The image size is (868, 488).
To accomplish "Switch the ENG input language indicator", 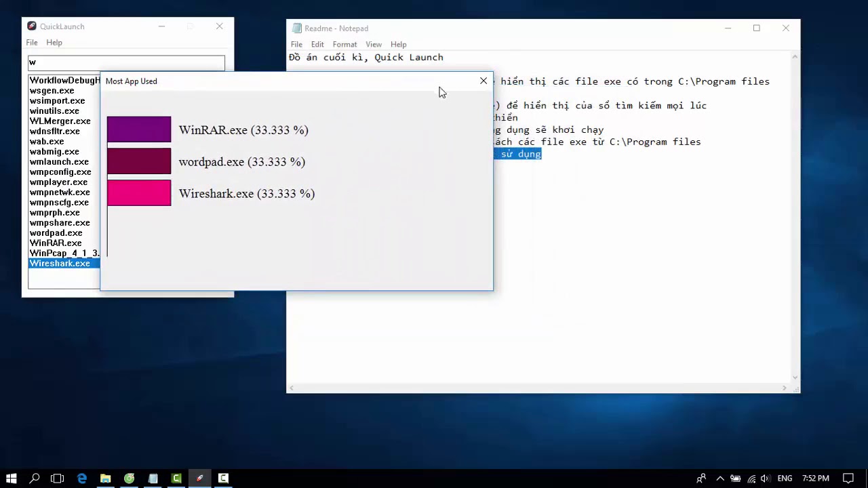I will tap(785, 479).
